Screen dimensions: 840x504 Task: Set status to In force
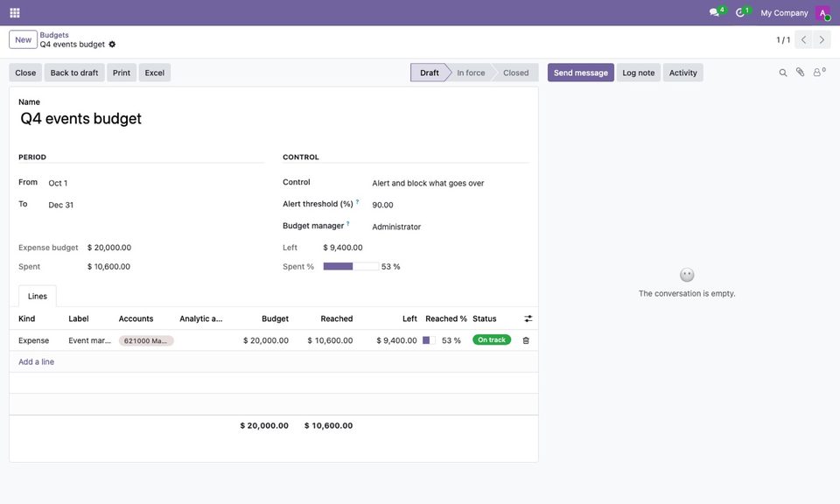point(471,73)
